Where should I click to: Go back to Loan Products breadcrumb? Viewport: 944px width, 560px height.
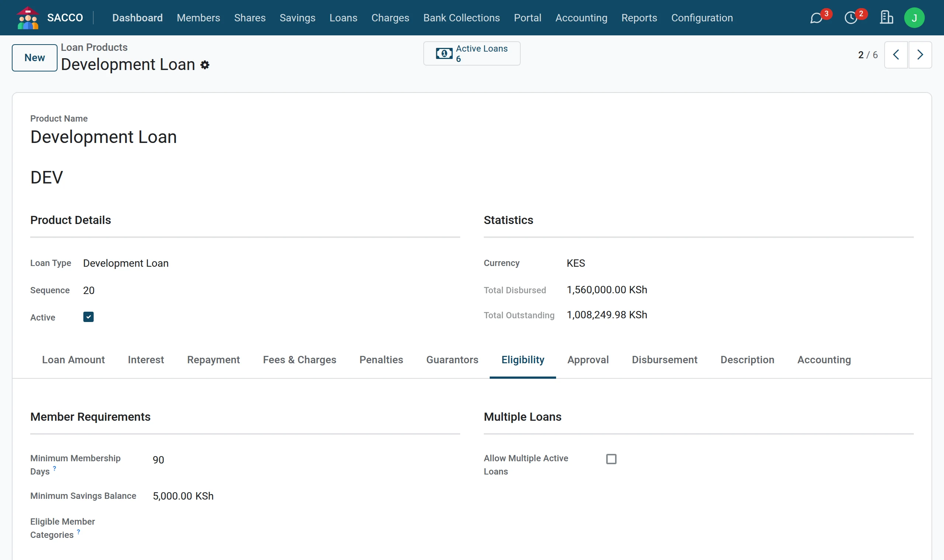(94, 47)
